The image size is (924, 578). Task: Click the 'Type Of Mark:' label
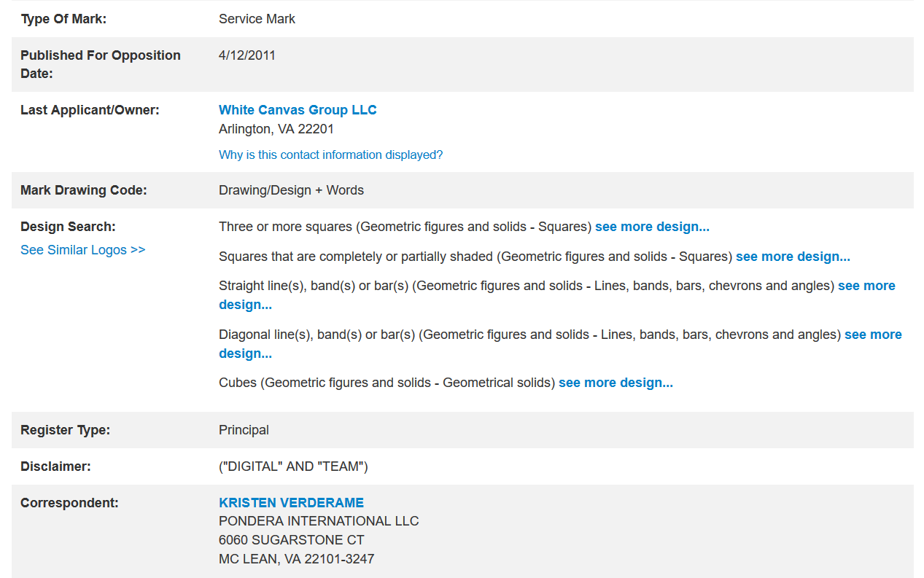click(63, 19)
